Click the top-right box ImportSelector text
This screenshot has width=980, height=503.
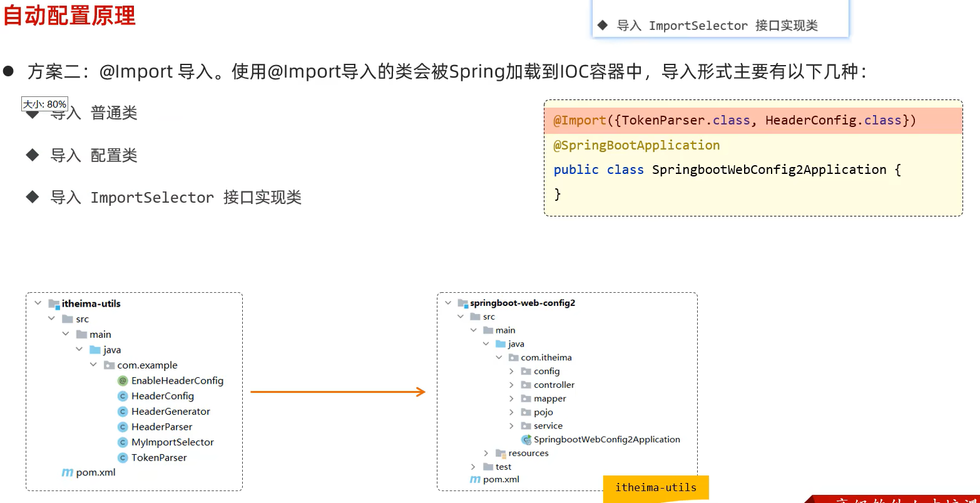pos(717,26)
